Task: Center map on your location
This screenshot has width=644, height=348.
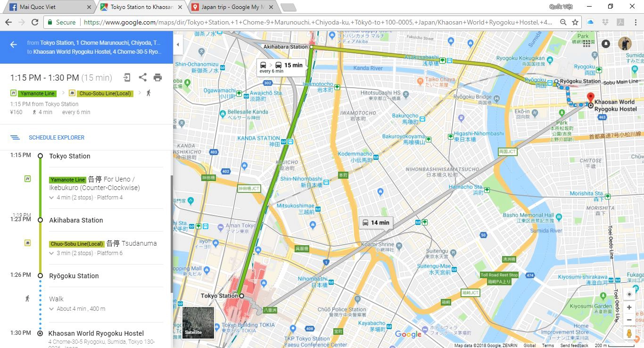Action: tap(629, 294)
